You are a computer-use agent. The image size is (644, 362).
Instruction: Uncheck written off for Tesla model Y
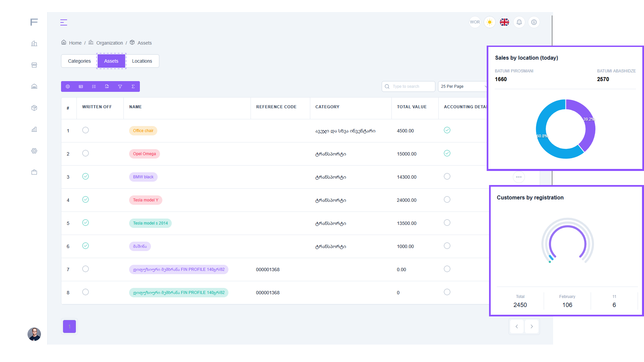click(x=86, y=199)
